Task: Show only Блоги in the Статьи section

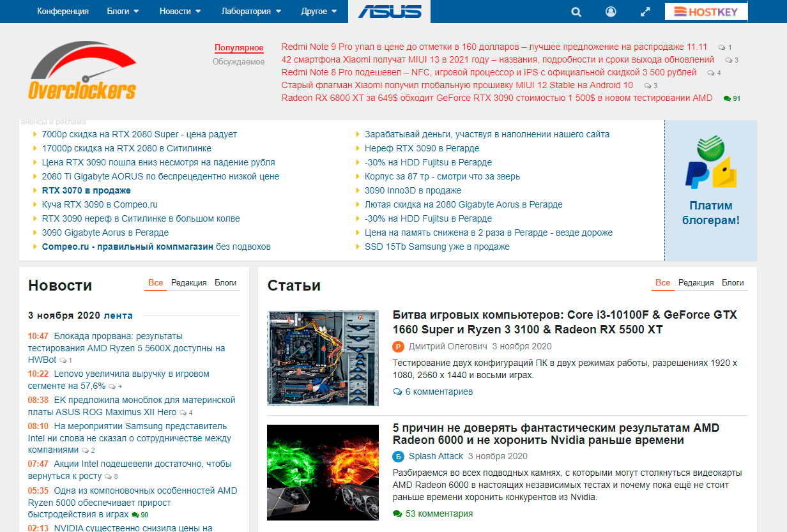Action: pyautogui.click(x=733, y=282)
